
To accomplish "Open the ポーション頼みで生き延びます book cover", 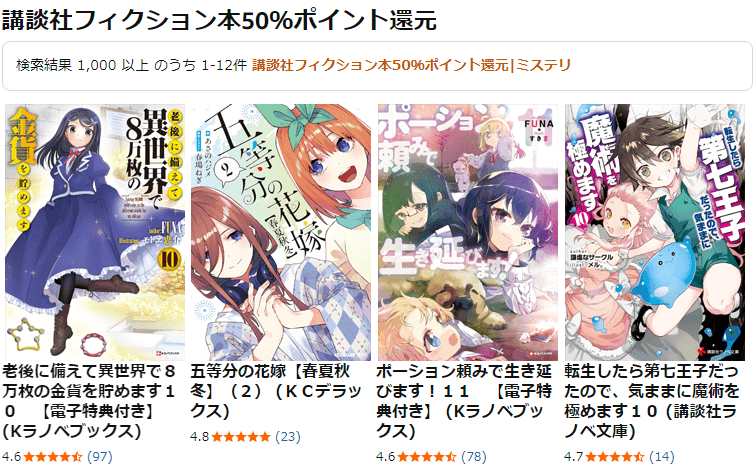I will 468,232.
